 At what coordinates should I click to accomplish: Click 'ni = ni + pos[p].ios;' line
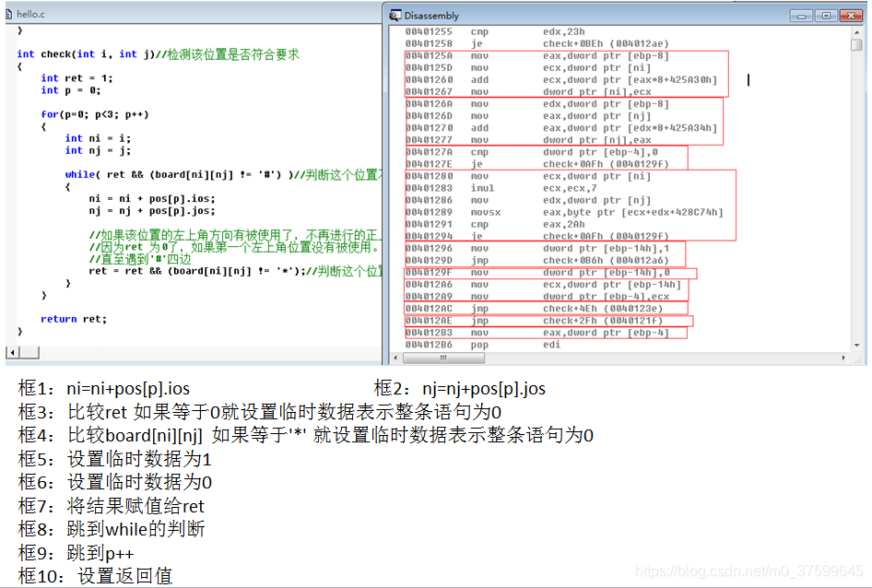[152, 198]
